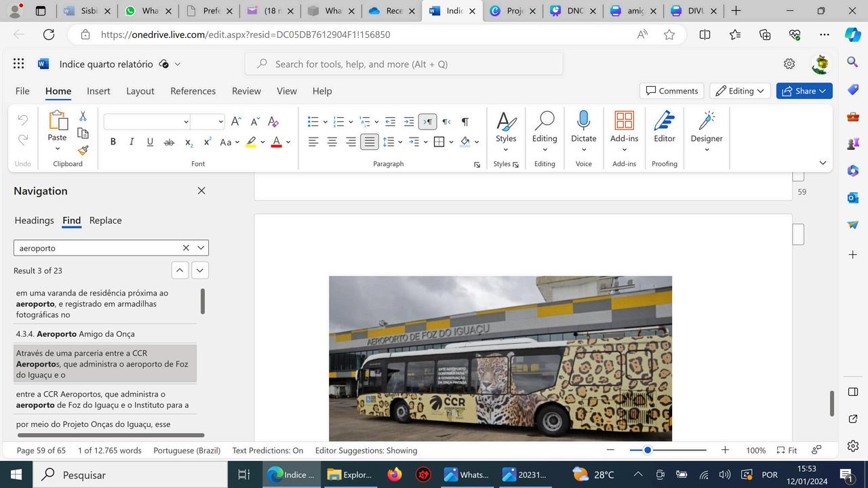
Task: Click the Cut scissors icon
Action: tap(83, 116)
